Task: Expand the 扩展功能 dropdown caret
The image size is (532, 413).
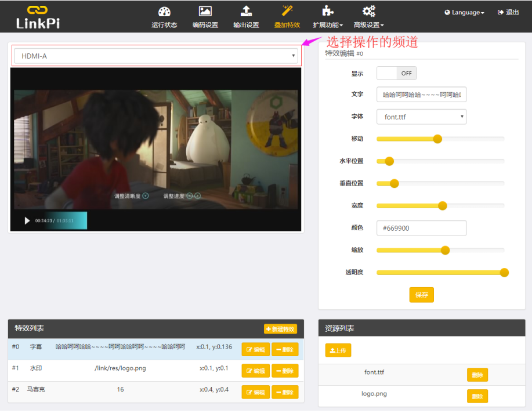Action: click(x=341, y=26)
